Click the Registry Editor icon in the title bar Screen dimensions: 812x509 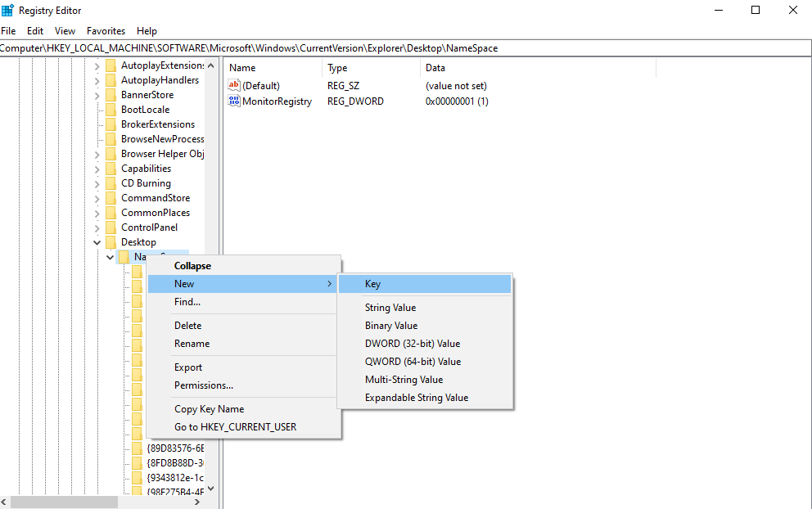pos(8,10)
